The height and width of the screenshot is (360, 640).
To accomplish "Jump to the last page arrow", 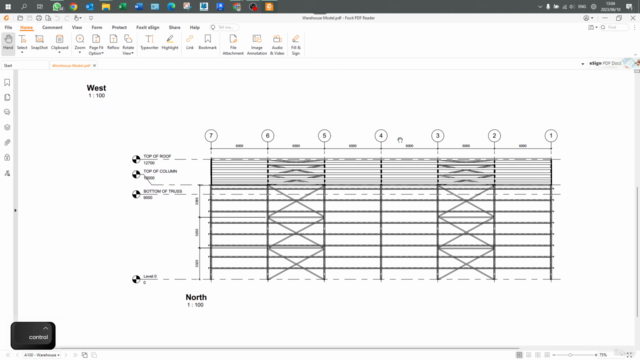I will point(75,355).
